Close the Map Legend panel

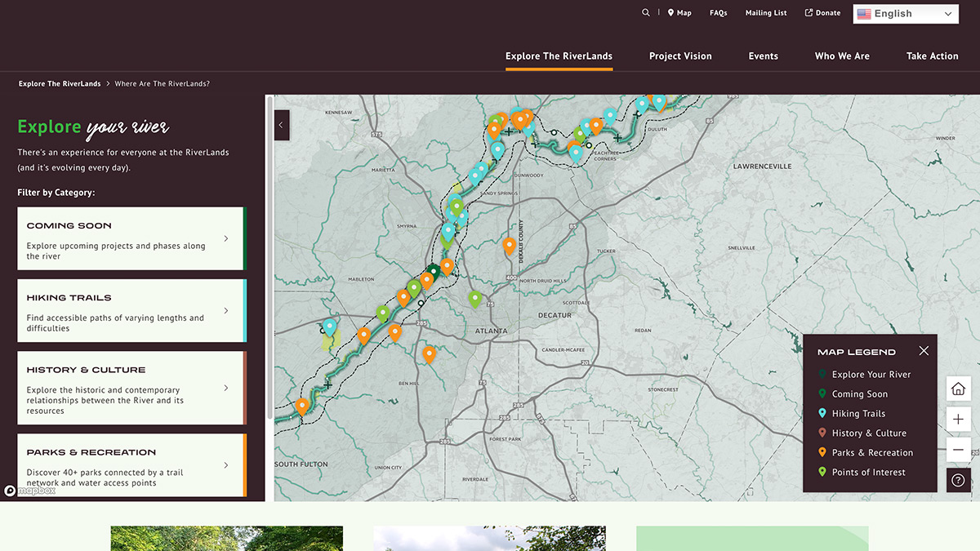point(924,351)
